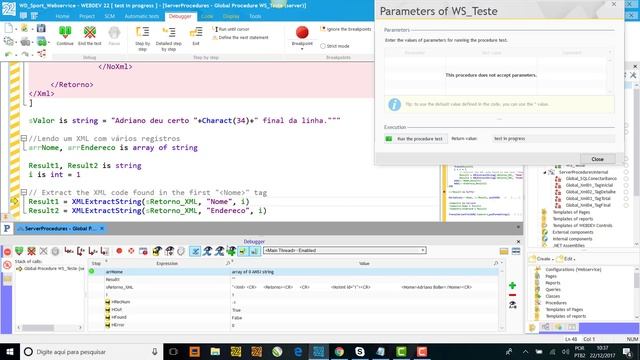Select Global_Xml01_TagInicial procedure
The height and width of the screenshot is (360, 640).
coord(589,185)
